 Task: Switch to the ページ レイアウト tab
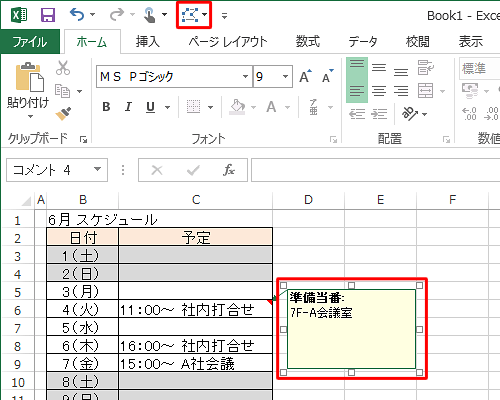click(228, 42)
